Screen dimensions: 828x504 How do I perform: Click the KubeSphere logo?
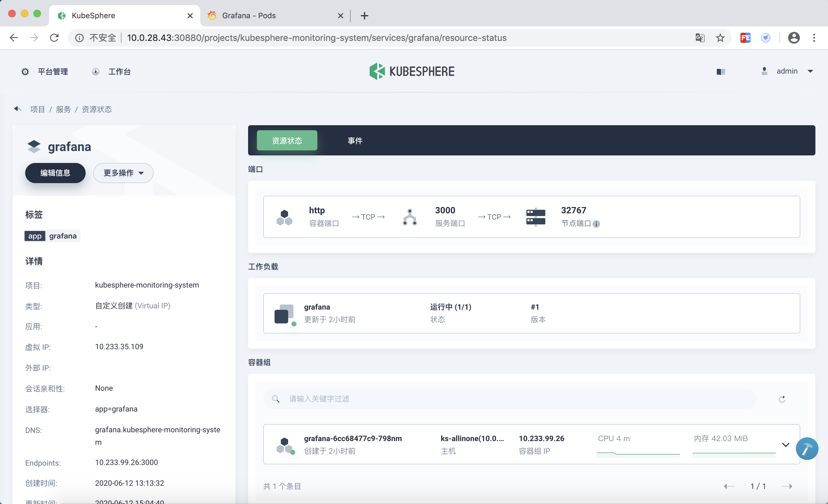click(x=412, y=71)
